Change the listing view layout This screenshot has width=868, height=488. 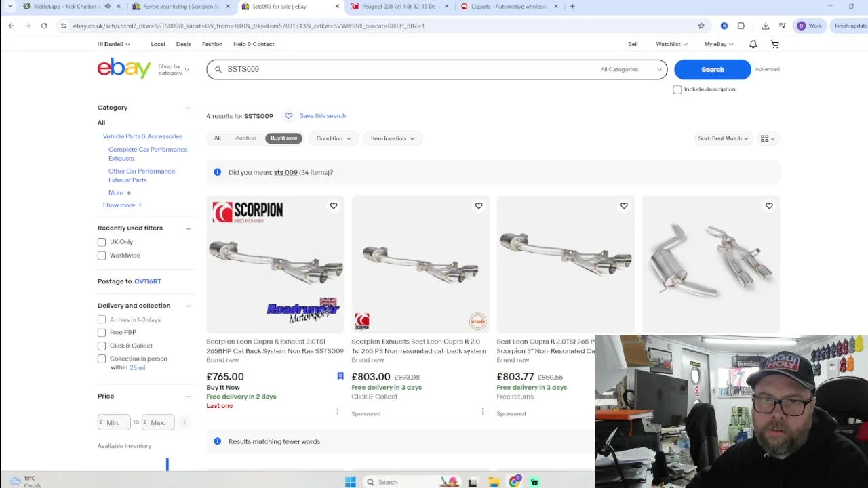pyautogui.click(x=768, y=138)
